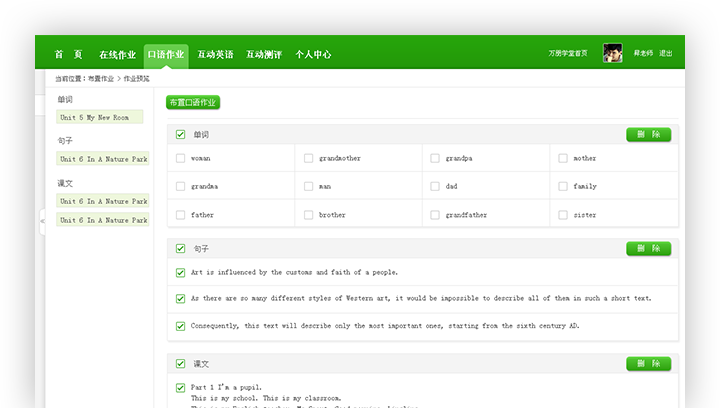This screenshot has height=408, width=720.
Task: Click the 退出 logout link
Action: click(x=666, y=54)
